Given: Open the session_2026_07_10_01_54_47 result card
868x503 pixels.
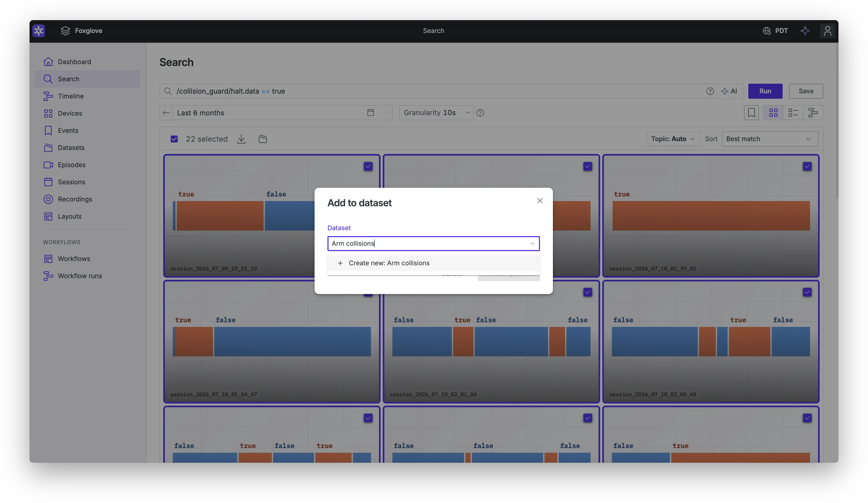Looking at the screenshot, I should pos(272,342).
